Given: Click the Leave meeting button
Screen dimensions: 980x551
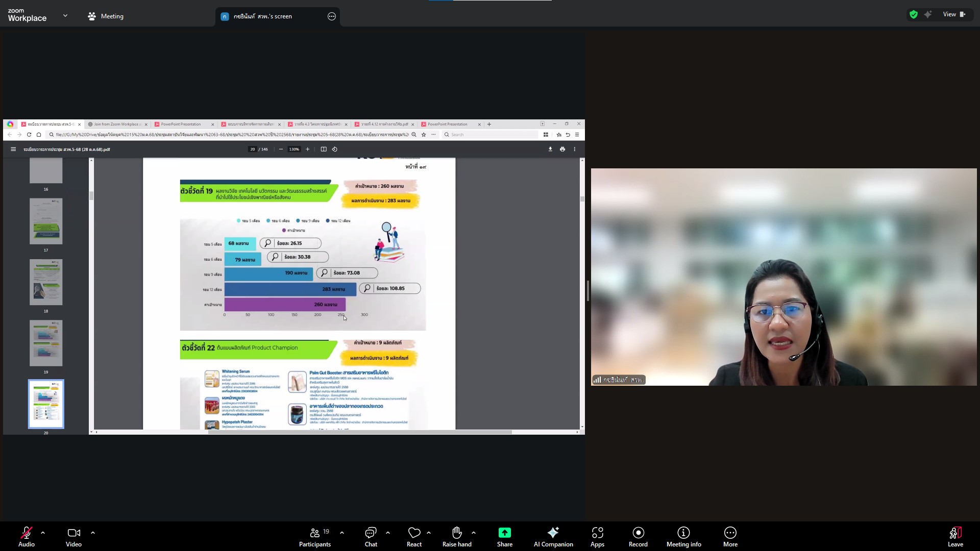Looking at the screenshot, I should 955,533.
